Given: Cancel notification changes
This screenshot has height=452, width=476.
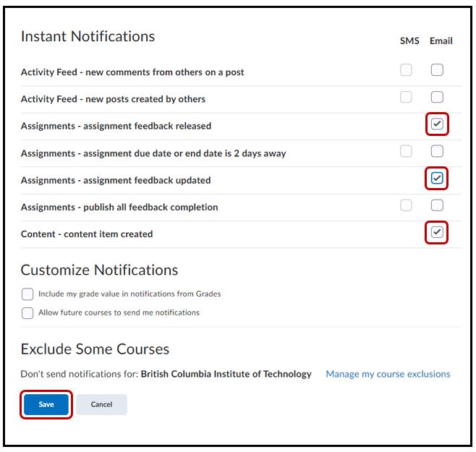Looking at the screenshot, I should click(101, 404).
